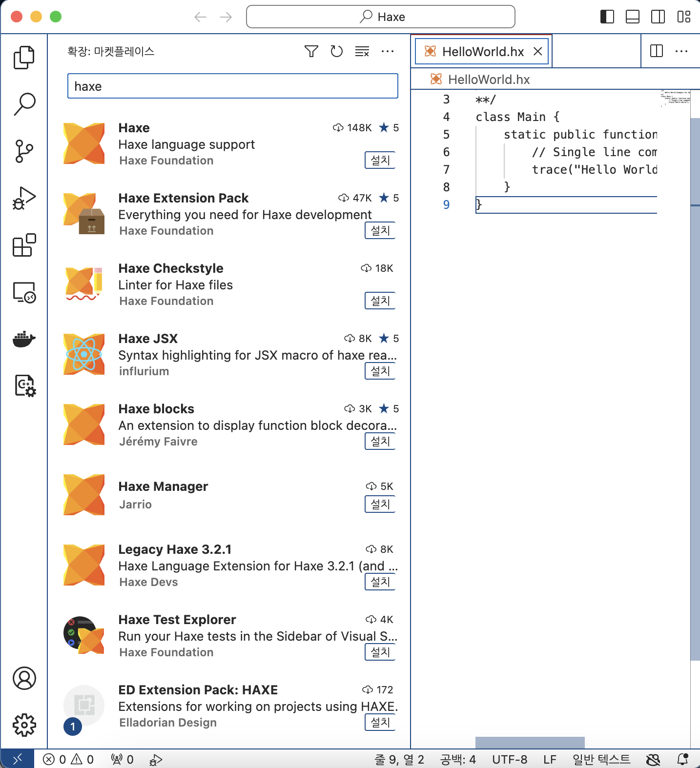This screenshot has width=700, height=768.
Task: Click the class Main code line
Action: pos(517,117)
